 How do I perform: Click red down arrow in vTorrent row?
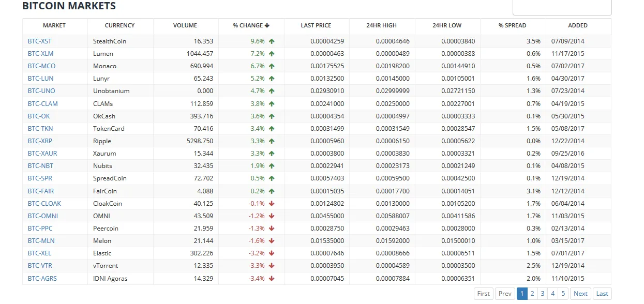[x=272, y=265]
